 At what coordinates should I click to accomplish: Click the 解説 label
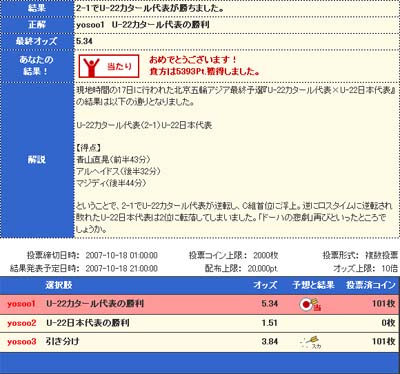[x=37, y=160]
